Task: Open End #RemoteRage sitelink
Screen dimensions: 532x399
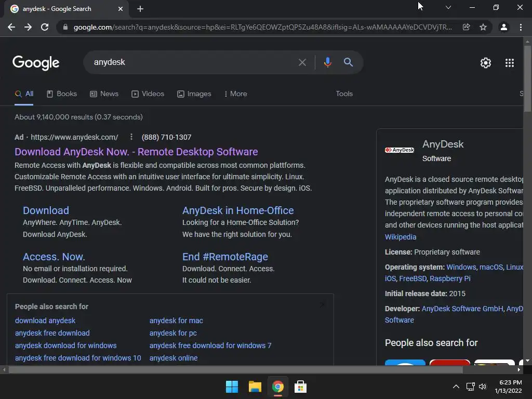Action: (x=225, y=257)
